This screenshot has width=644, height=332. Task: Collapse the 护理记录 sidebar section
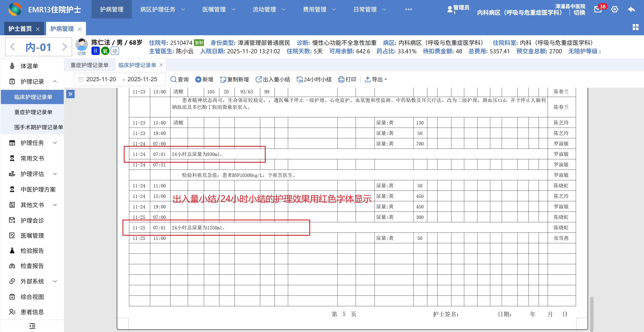pyautogui.click(x=32, y=81)
